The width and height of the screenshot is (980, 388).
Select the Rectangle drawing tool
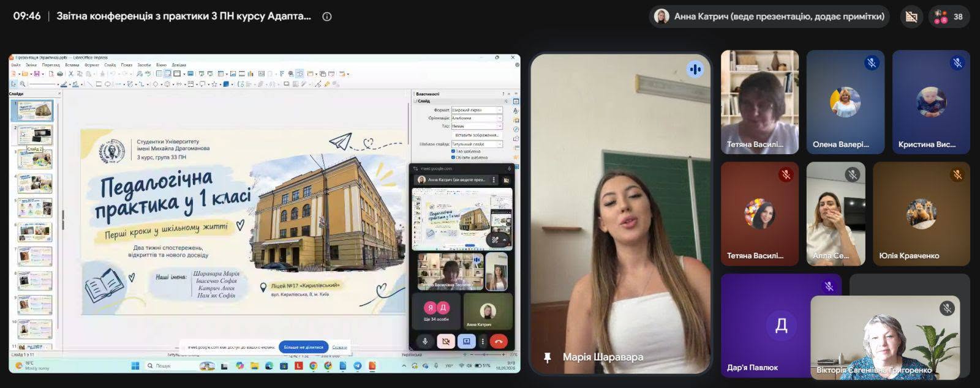[99, 84]
